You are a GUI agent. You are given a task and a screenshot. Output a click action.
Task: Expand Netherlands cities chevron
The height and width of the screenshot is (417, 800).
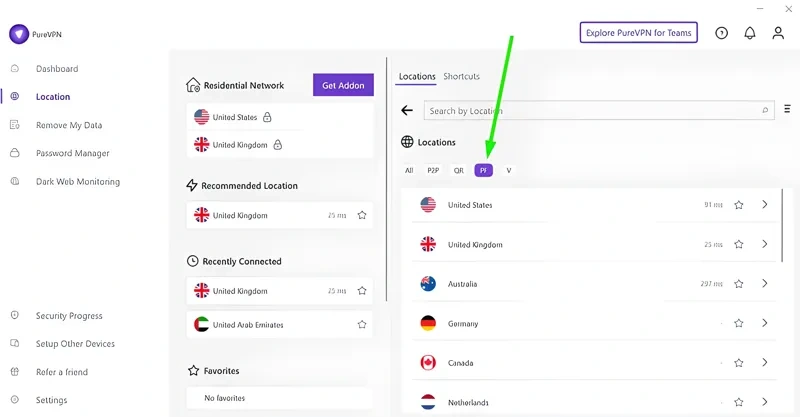coord(765,402)
